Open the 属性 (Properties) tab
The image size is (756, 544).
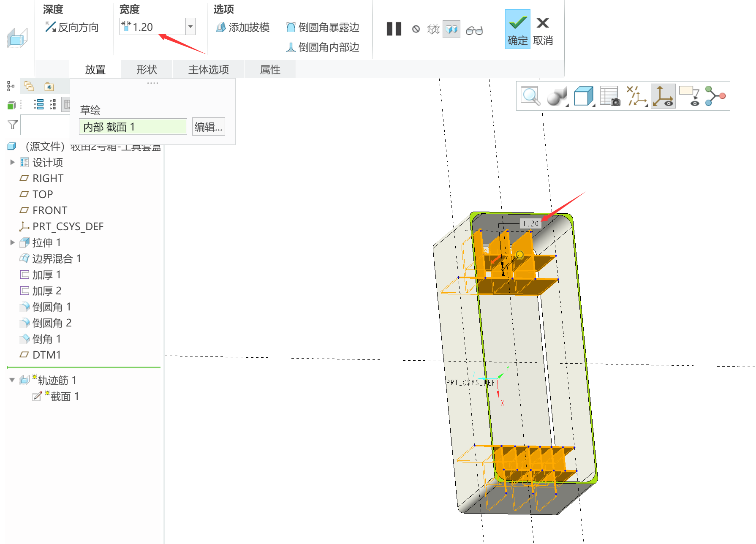point(270,69)
